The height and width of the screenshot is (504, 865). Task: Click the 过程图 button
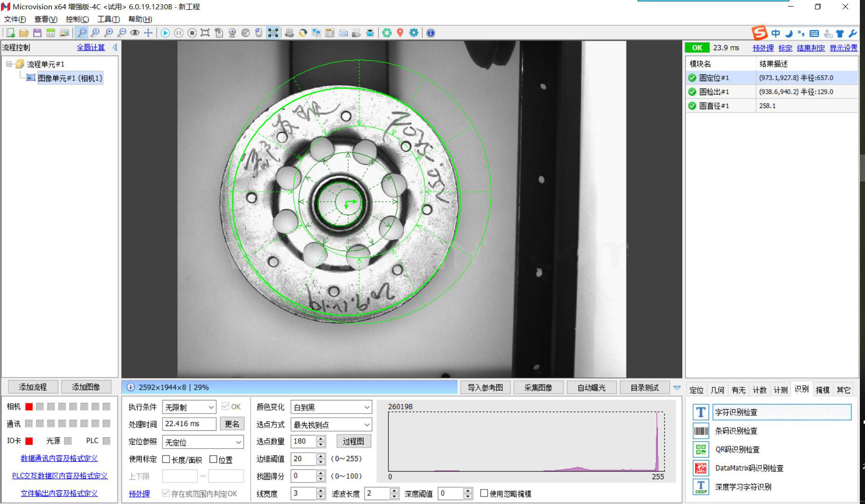[x=353, y=441]
